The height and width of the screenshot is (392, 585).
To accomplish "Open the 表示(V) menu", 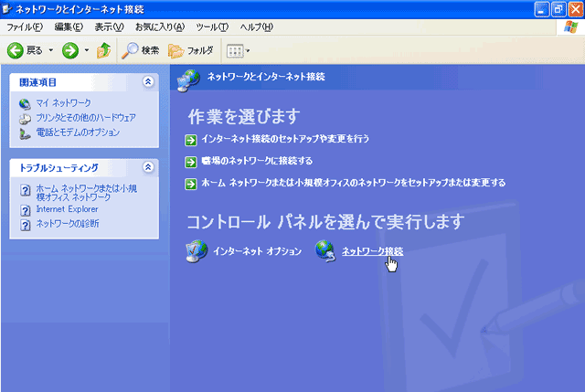I will point(109,26).
